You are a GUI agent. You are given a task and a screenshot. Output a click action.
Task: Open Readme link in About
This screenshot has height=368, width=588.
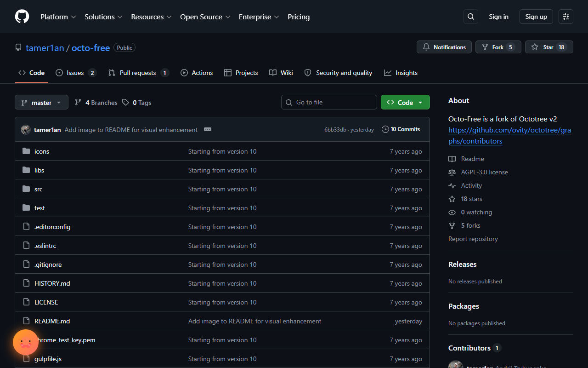[466, 159]
